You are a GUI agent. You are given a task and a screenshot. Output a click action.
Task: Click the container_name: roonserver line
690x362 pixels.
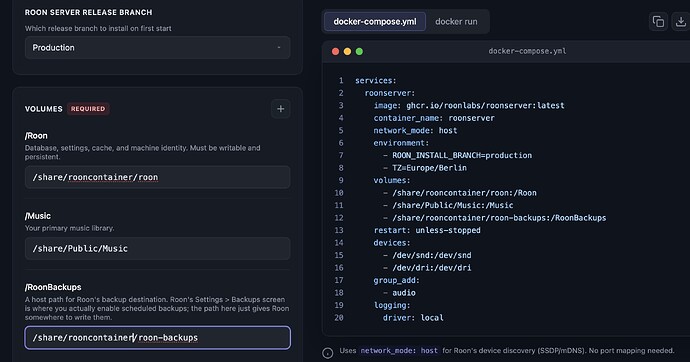[434, 118]
